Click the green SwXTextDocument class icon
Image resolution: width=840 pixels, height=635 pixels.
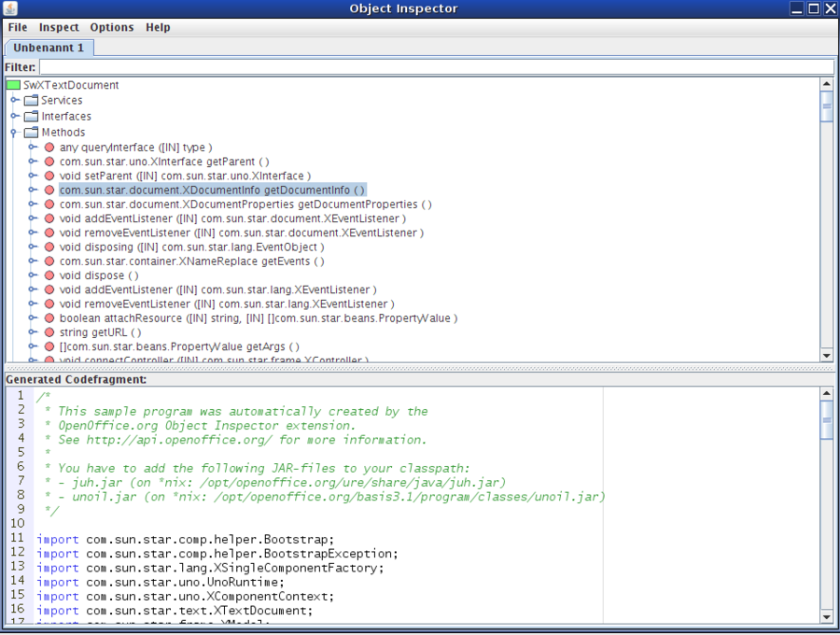coord(13,85)
